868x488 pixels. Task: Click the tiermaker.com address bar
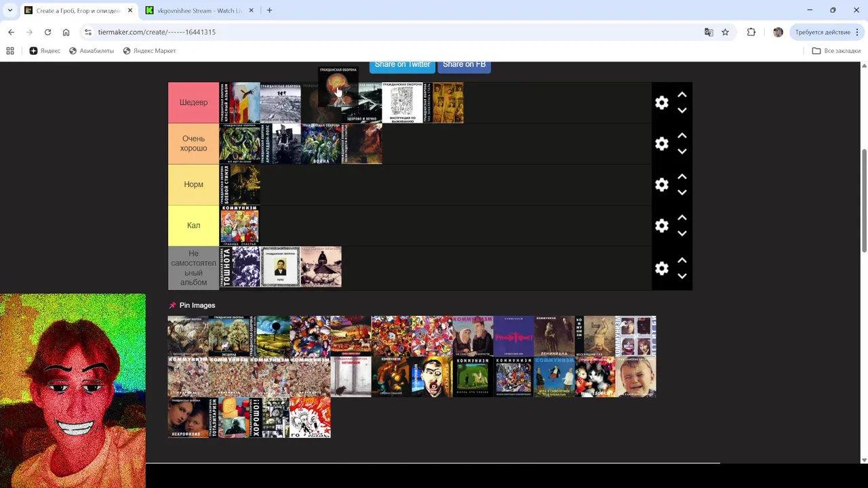pyautogui.click(x=393, y=32)
